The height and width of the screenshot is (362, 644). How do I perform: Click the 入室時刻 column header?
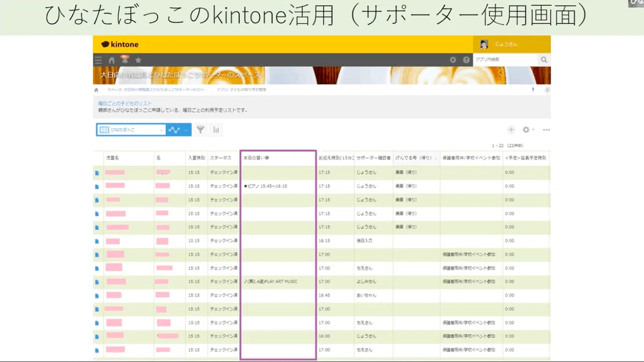pos(196,158)
